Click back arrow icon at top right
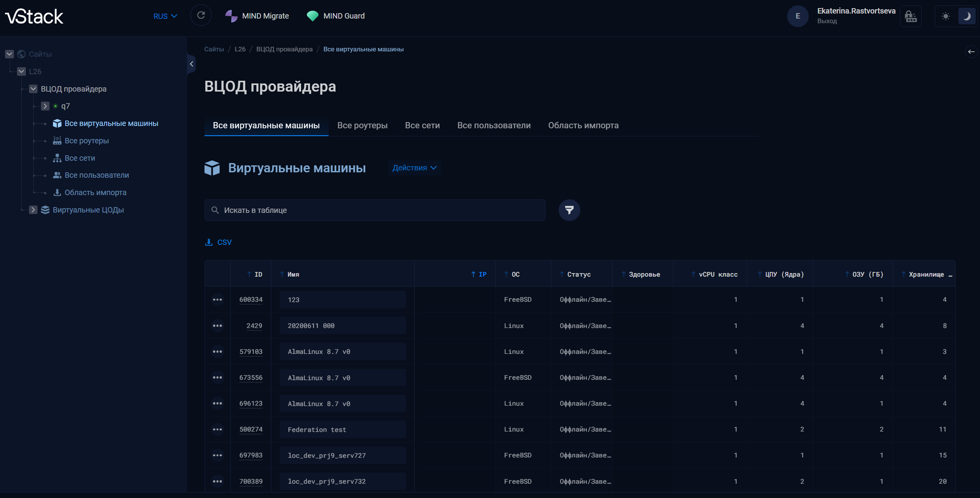This screenshot has height=498, width=980. [971, 52]
